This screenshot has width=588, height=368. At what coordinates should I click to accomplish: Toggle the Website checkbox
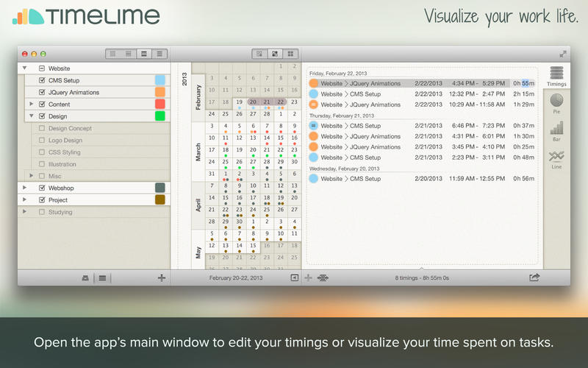[x=42, y=68]
